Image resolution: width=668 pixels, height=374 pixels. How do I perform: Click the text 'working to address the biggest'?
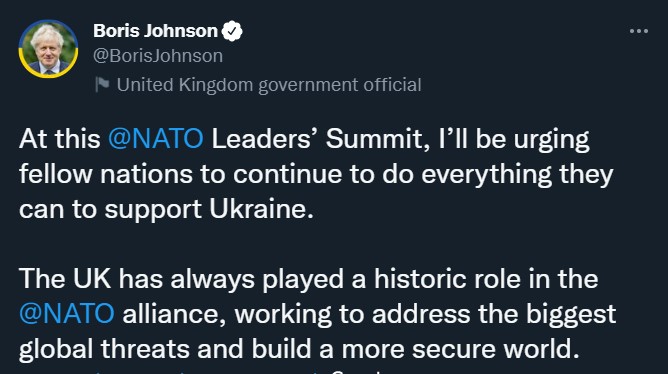coord(425,314)
